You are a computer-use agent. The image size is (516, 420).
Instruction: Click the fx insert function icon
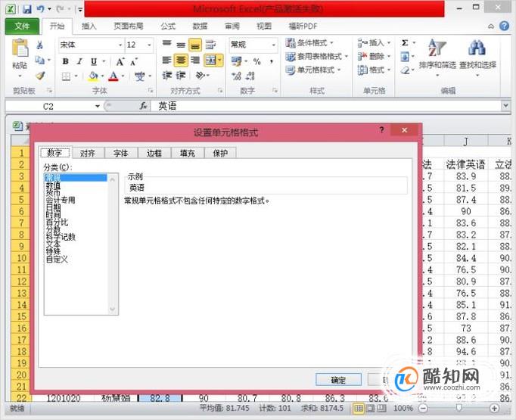(143, 106)
